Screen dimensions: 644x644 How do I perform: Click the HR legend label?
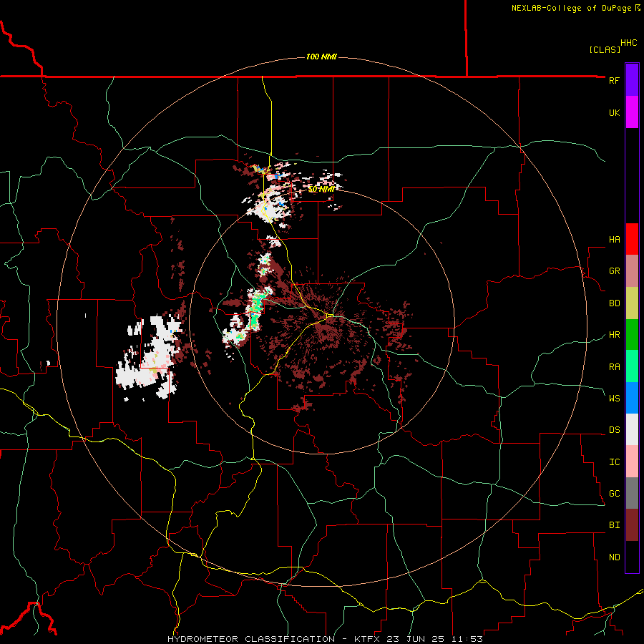click(x=614, y=335)
